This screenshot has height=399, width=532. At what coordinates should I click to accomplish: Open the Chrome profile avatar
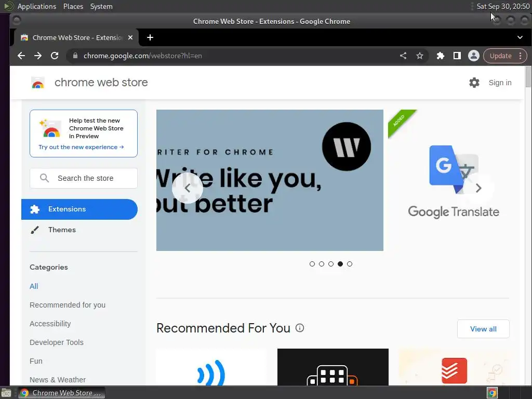click(x=474, y=56)
